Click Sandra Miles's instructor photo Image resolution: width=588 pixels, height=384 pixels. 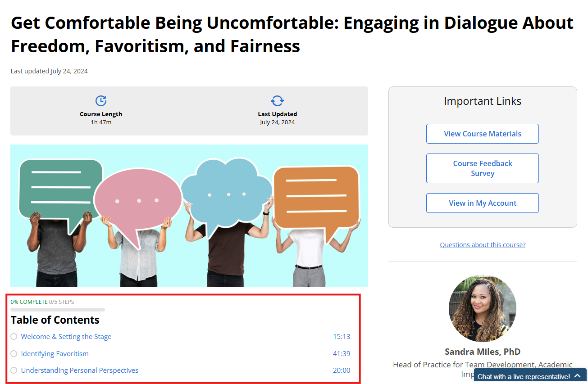pos(482,309)
